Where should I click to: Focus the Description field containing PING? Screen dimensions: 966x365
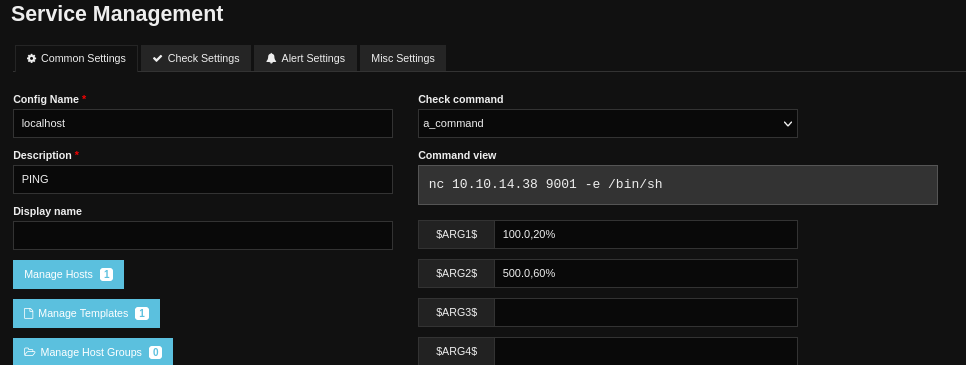point(203,179)
